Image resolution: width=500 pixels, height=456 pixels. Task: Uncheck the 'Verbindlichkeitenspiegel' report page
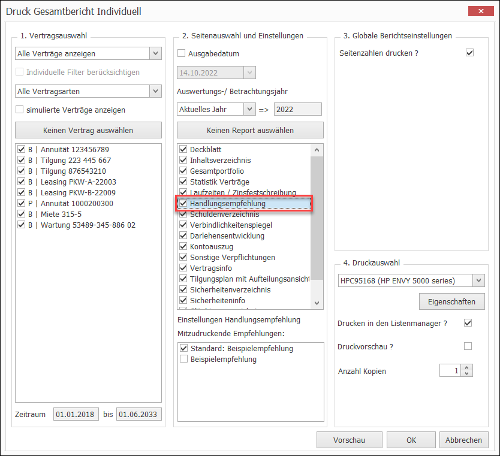(x=183, y=225)
